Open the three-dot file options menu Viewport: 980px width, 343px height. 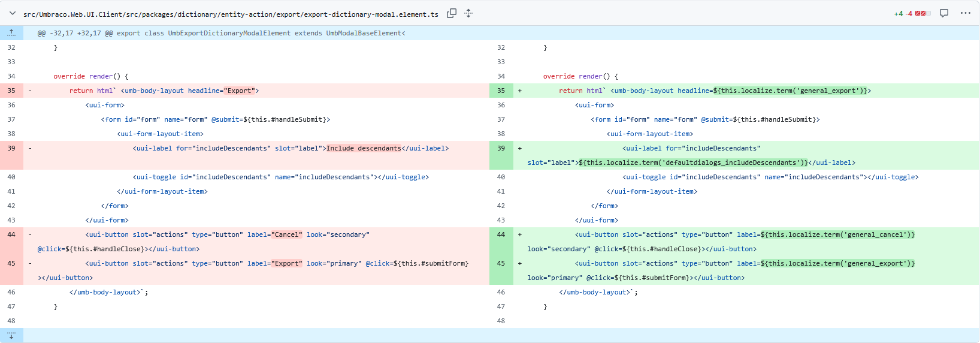coord(965,13)
